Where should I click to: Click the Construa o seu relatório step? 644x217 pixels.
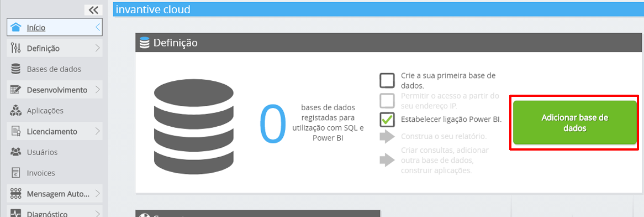point(444,136)
